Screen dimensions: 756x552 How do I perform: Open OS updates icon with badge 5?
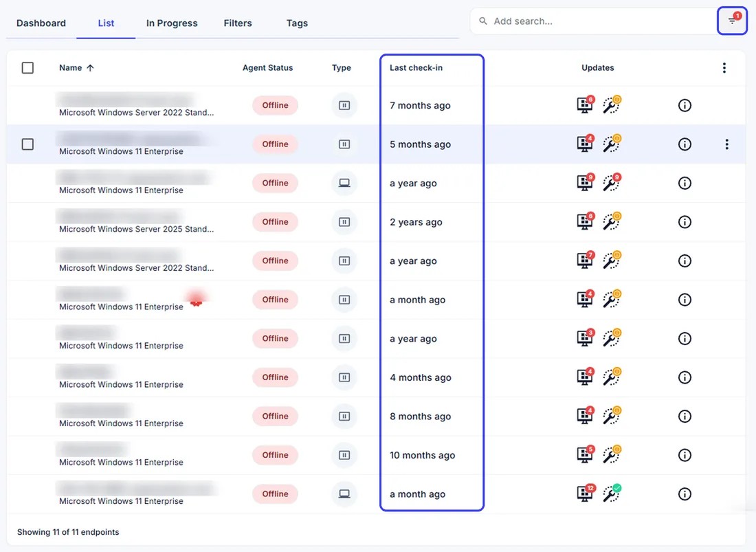(x=586, y=454)
